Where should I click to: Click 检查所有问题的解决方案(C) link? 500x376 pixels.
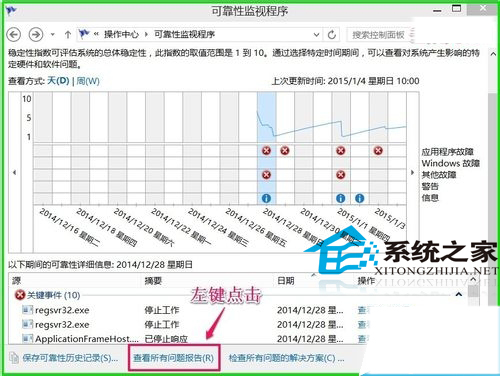tap(286, 358)
